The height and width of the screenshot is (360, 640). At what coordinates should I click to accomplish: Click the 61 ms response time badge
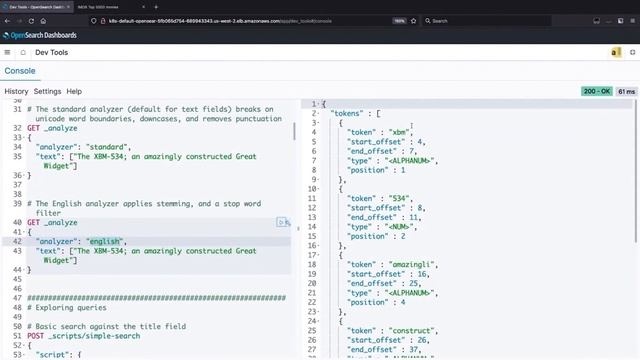(626, 91)
